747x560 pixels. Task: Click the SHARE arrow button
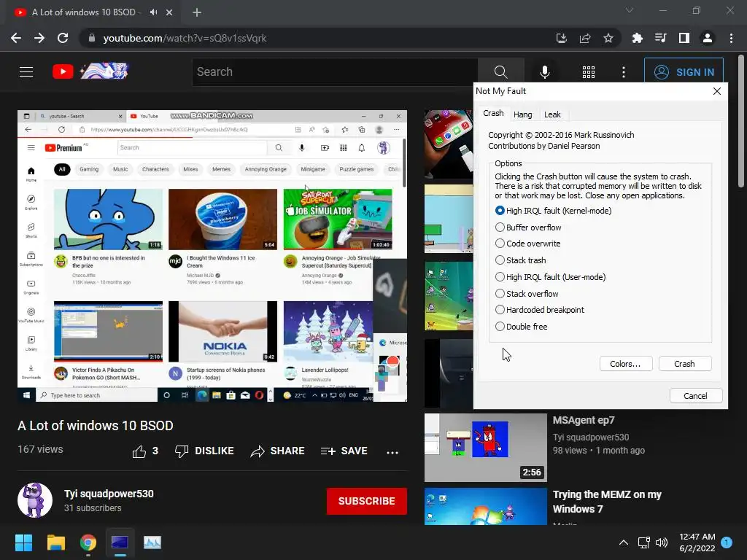pos(277,451)
